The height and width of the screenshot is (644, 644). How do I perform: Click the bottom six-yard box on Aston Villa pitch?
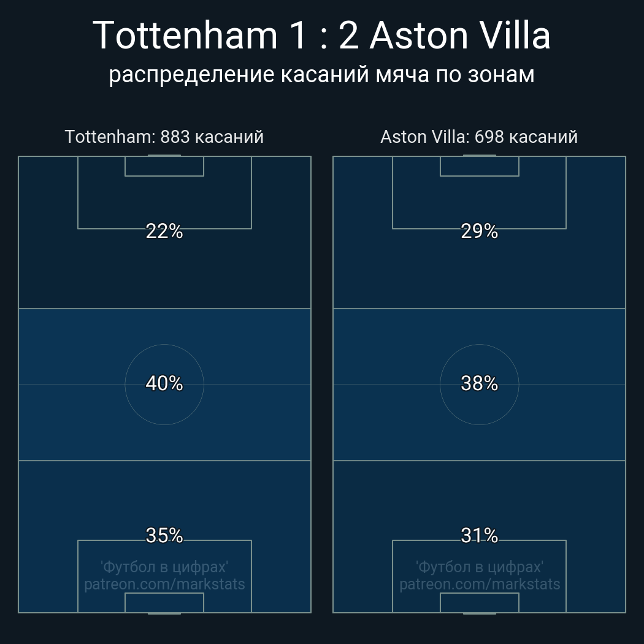point(479,603)
